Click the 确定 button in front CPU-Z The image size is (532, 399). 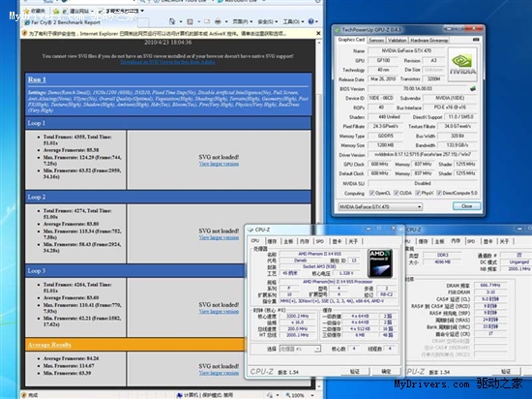386,372
